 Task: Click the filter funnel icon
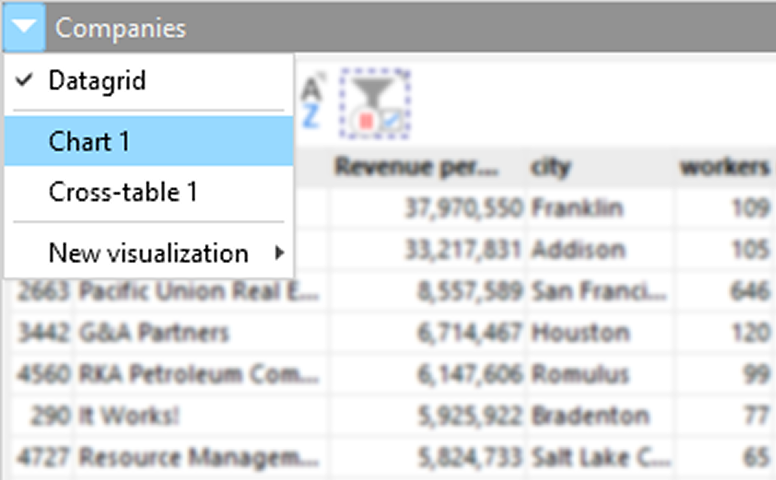point(374,104)
